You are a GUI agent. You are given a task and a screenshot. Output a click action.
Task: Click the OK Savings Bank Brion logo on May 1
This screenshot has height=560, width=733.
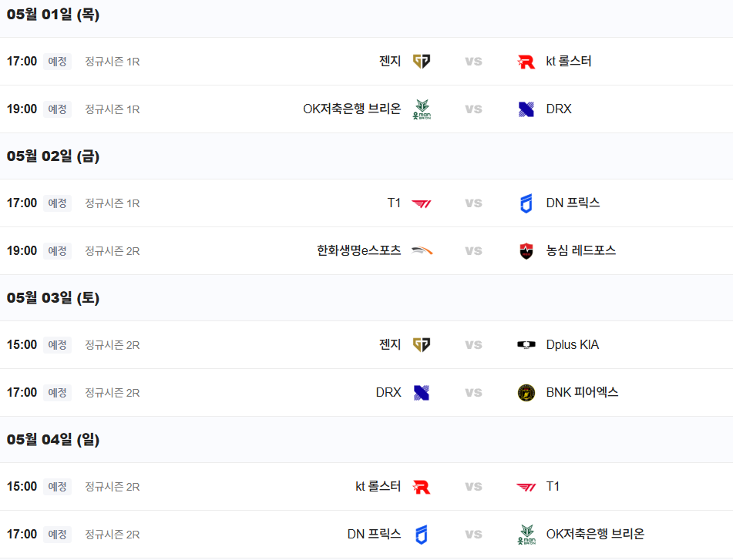pyautogui.click(x=422, y=109)
